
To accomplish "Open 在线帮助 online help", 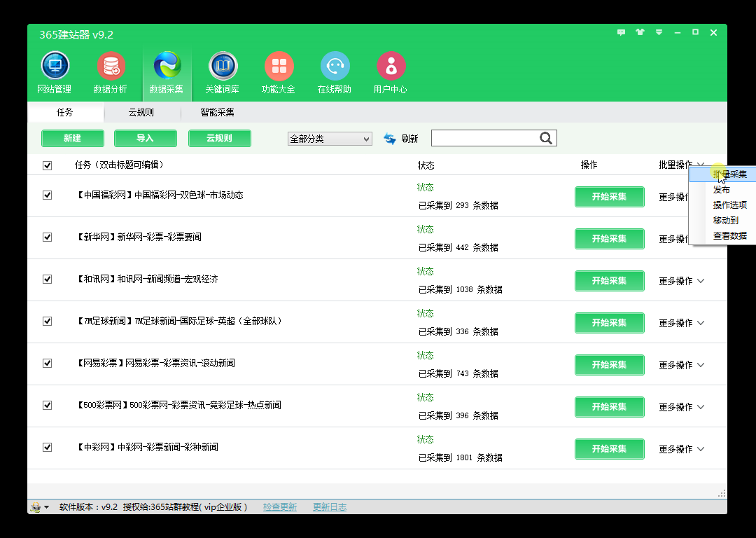I will coord(334,72).
